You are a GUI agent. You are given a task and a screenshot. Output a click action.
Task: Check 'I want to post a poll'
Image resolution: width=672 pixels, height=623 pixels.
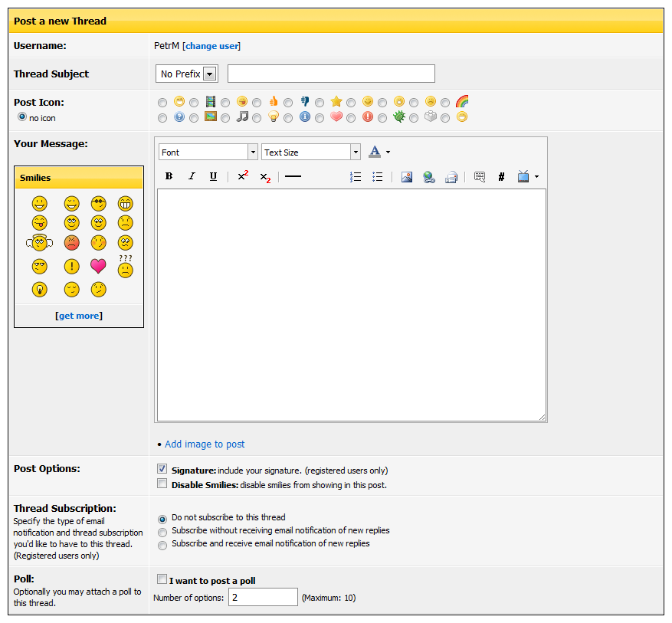tap(162, 579)
